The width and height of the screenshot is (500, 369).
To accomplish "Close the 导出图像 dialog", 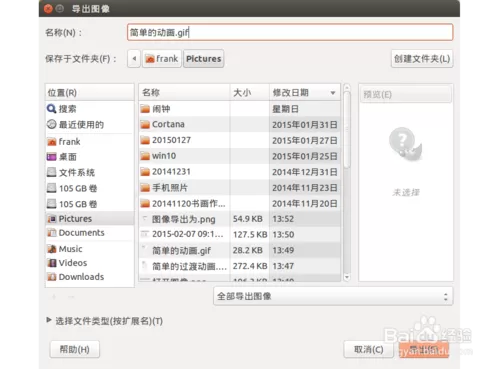I will point(48,9).
